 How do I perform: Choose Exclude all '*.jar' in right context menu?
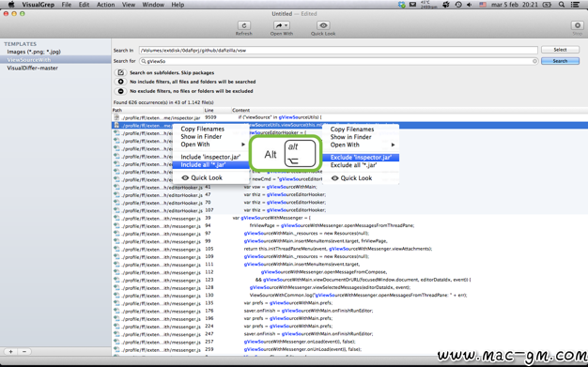click(x=361, y=165)
